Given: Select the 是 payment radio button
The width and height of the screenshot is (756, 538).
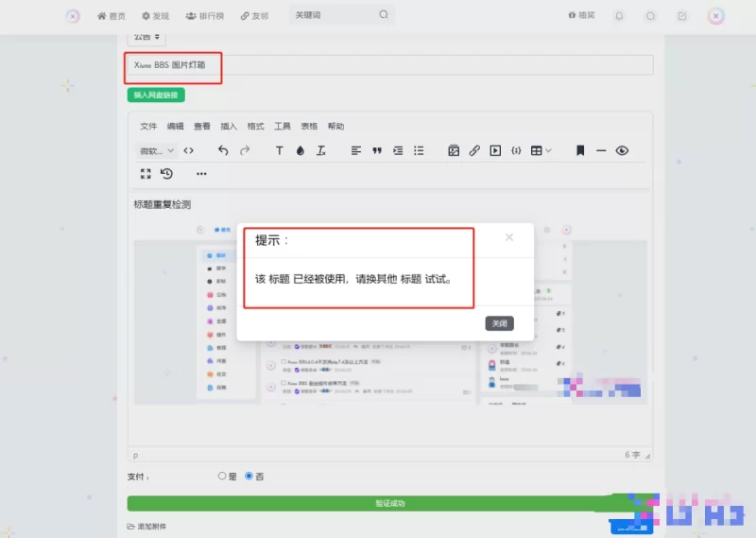Looking at the screenshot, I should coord(222,477).
